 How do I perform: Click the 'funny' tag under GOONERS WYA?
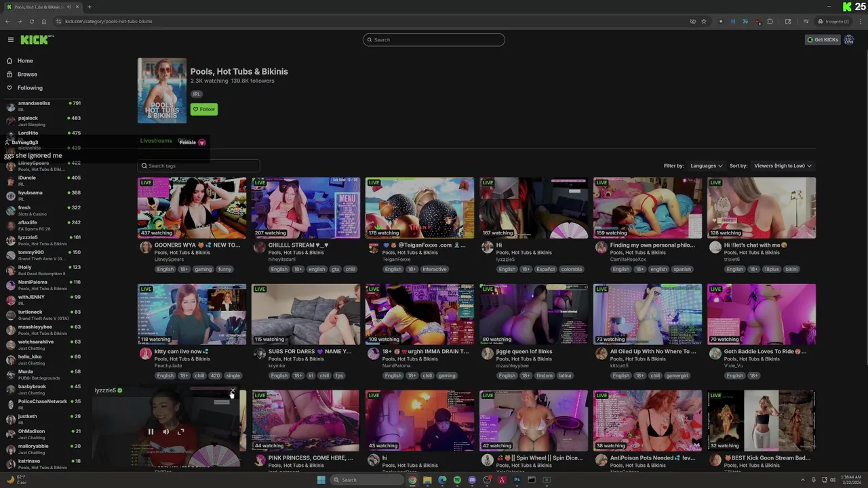[224, 269]
